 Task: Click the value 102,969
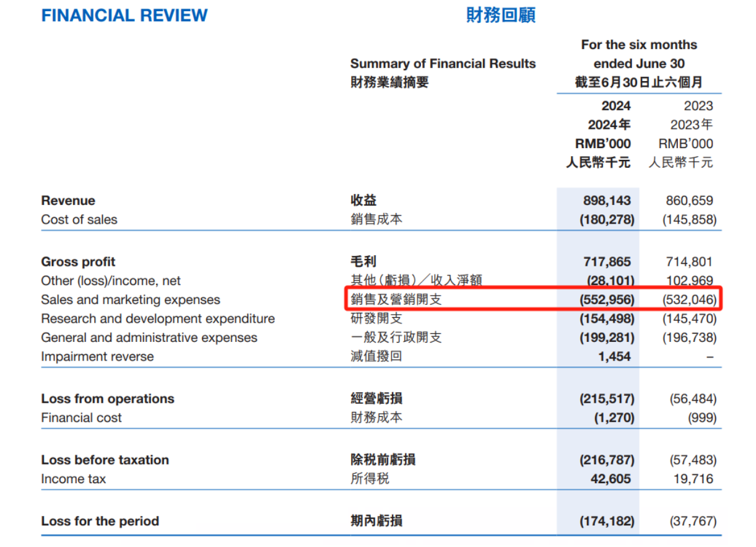pyautogui.click(x=689, y=281)
